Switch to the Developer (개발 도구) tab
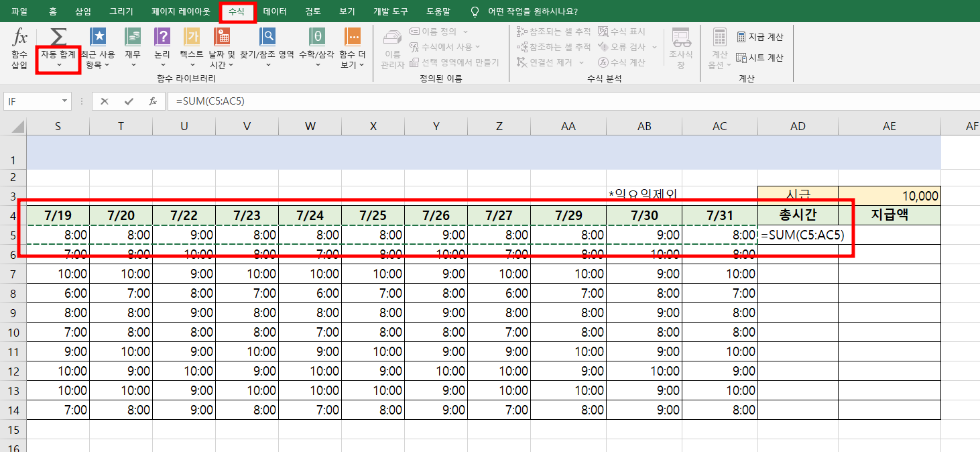Screen dimensions: 980x452 (390, 11)
